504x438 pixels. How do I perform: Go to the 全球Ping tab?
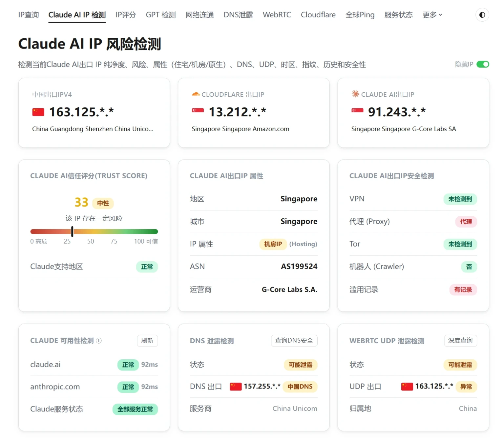pos(360,15)
